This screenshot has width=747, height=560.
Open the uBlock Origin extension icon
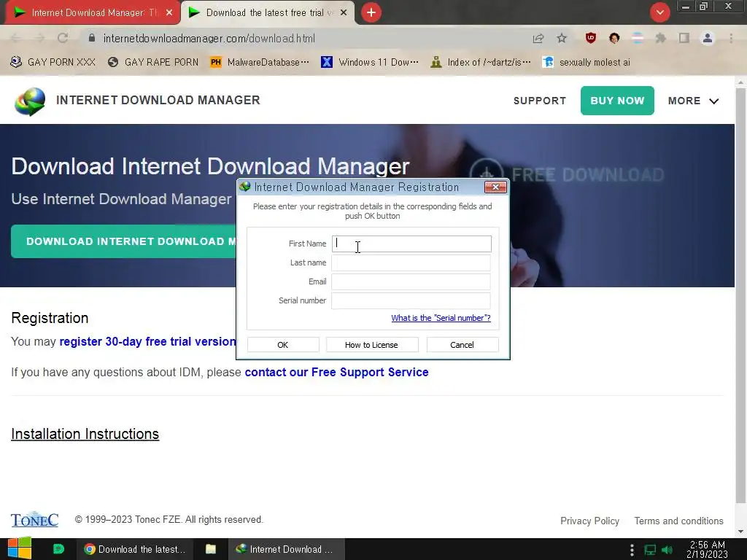591,38
